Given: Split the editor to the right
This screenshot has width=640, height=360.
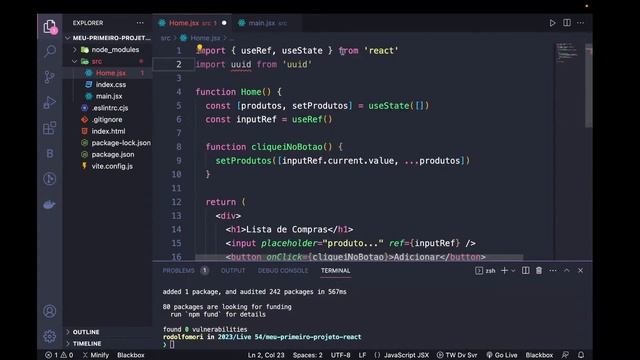Looking at the screenshot, I should (x=567, y=23).
